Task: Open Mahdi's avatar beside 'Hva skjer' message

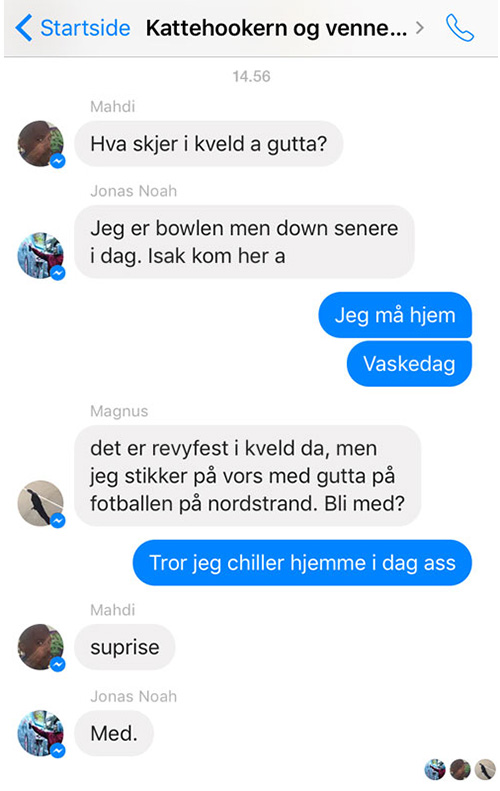Action: [41, 144]
